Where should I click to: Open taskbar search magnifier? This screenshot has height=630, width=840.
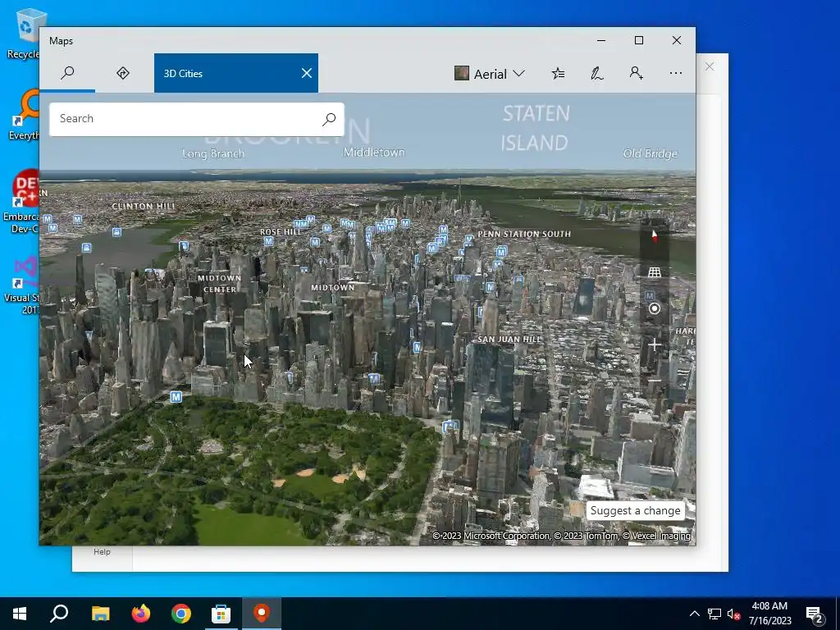click(x=59, y=614)
